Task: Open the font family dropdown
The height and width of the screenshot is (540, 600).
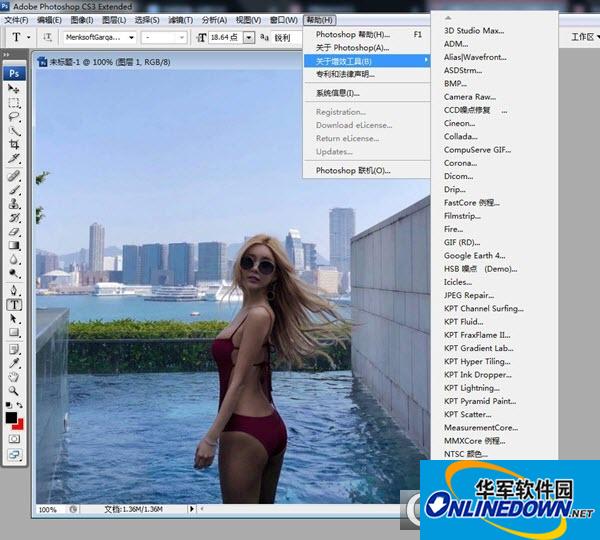Action: coord(131,37)
